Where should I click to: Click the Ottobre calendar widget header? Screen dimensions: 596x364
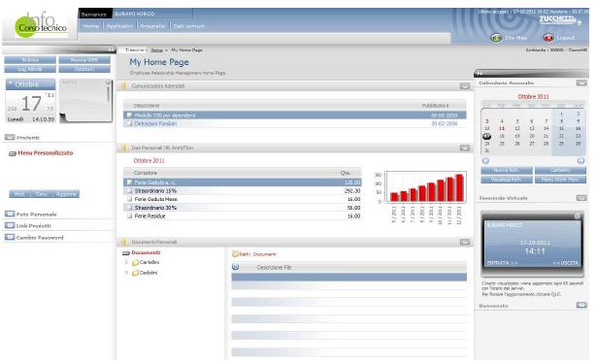[30, 84]
